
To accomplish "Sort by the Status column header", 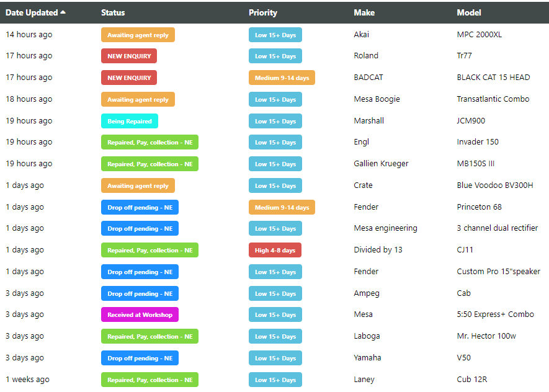I will click(x=113, y=12).
